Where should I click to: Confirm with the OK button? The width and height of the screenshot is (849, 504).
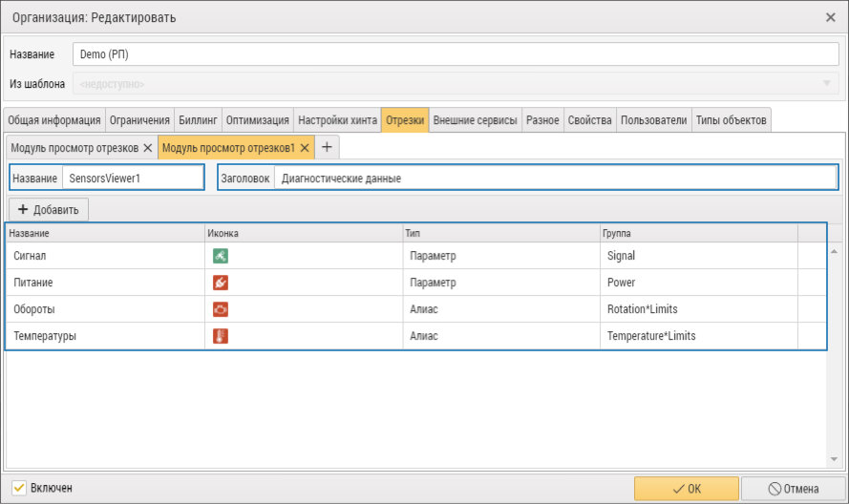[687, 489]
